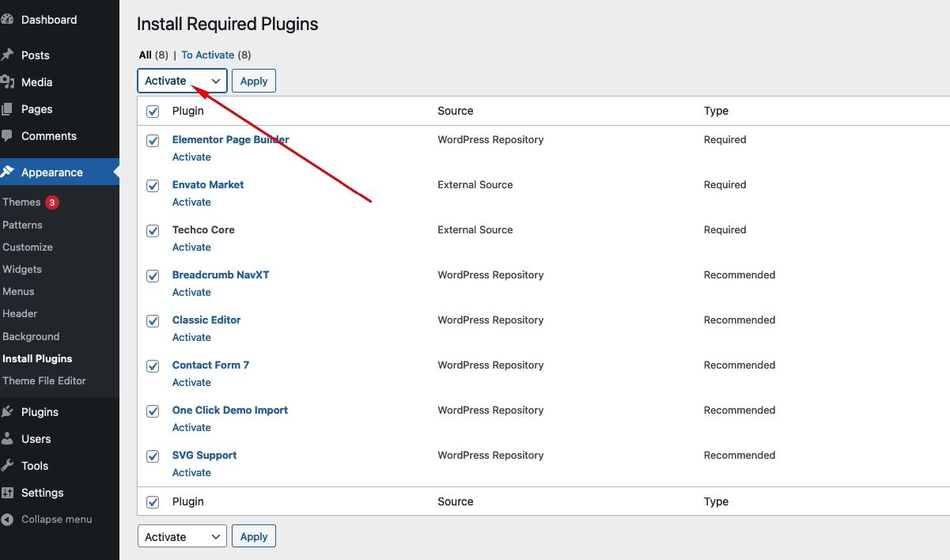Toggle the select-all checkbox in table header

coord(153,112)
